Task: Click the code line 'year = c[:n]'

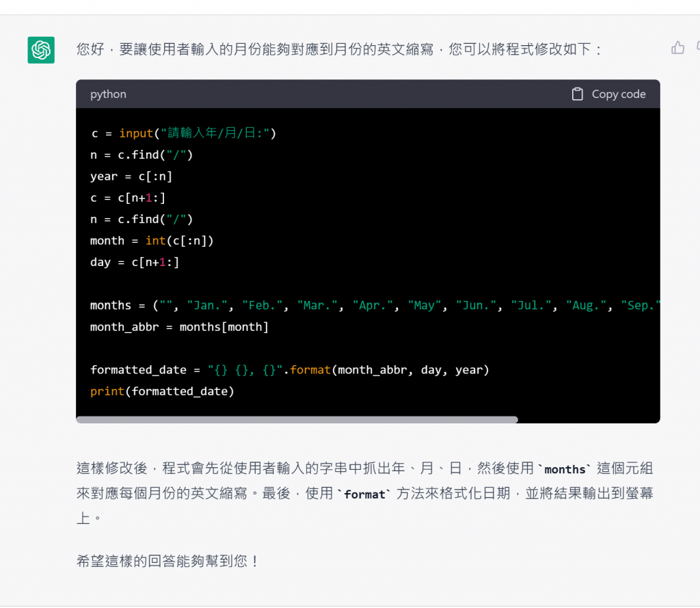Action: (x=131, y=176)
